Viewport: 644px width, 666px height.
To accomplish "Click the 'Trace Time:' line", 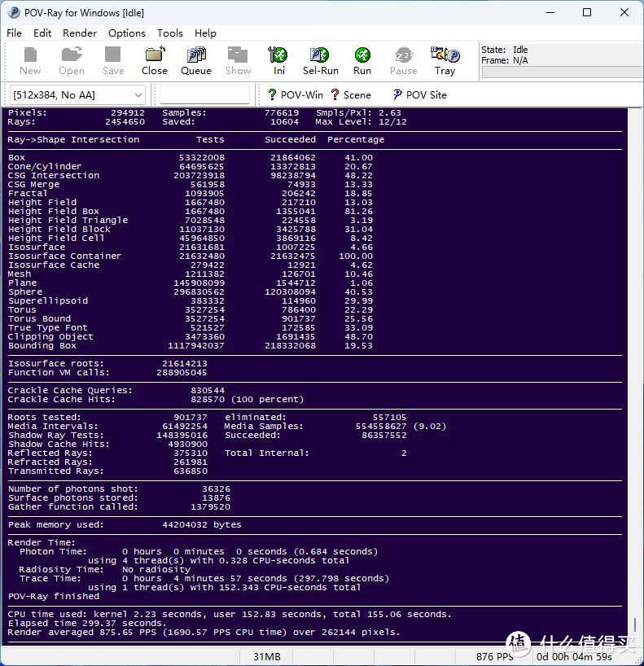I will [x=204, y=579].
